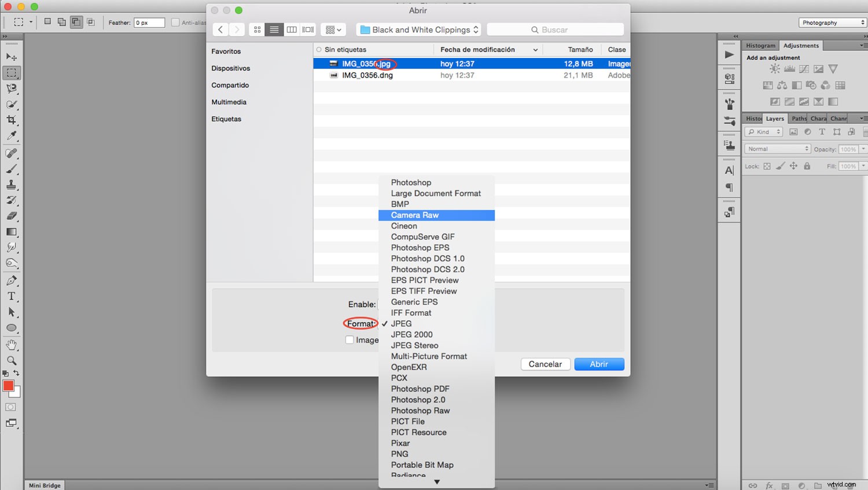Select the Horizontal Type tool
The height and width of the screenshot is (490, 868).
pos(12,296)
